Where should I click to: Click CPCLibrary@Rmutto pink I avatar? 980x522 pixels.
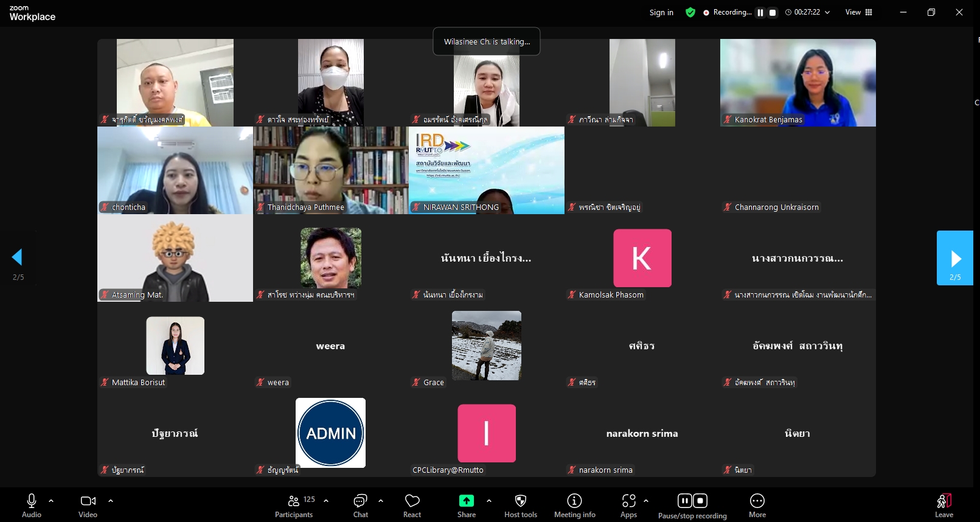(x=487, y=433)
